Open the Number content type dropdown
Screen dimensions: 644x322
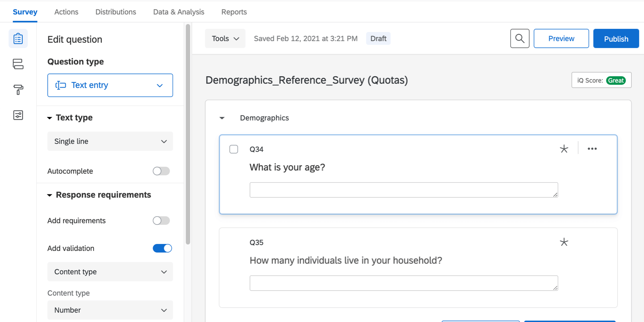point(110,310)
